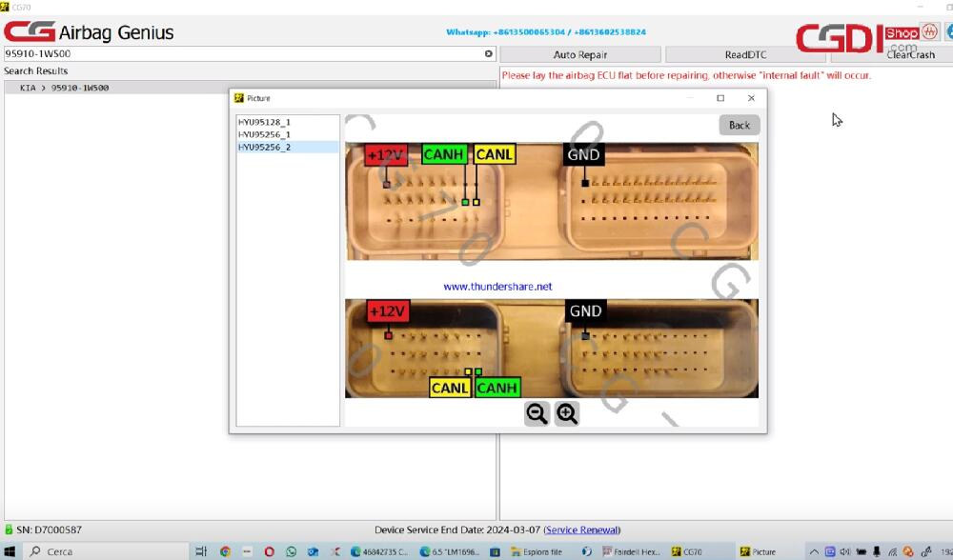Open network status in system tray
This screenshot has width=953, height=560.
892,551
